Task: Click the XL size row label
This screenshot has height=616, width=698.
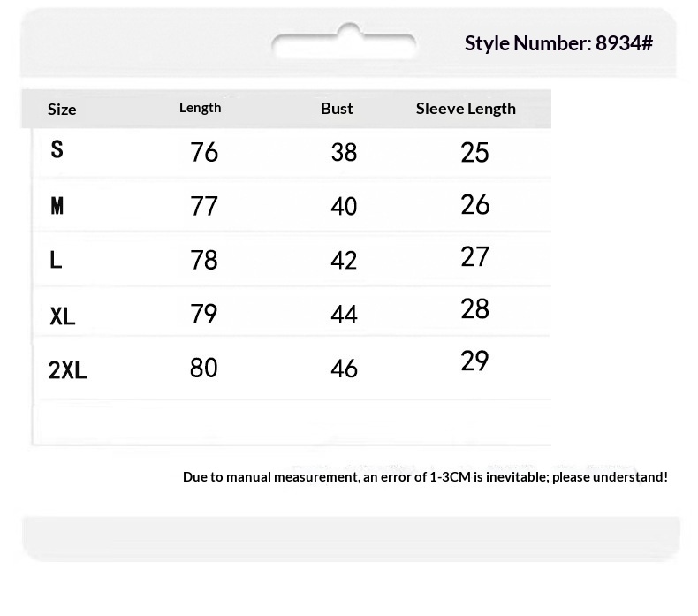Action: point(63,316)
